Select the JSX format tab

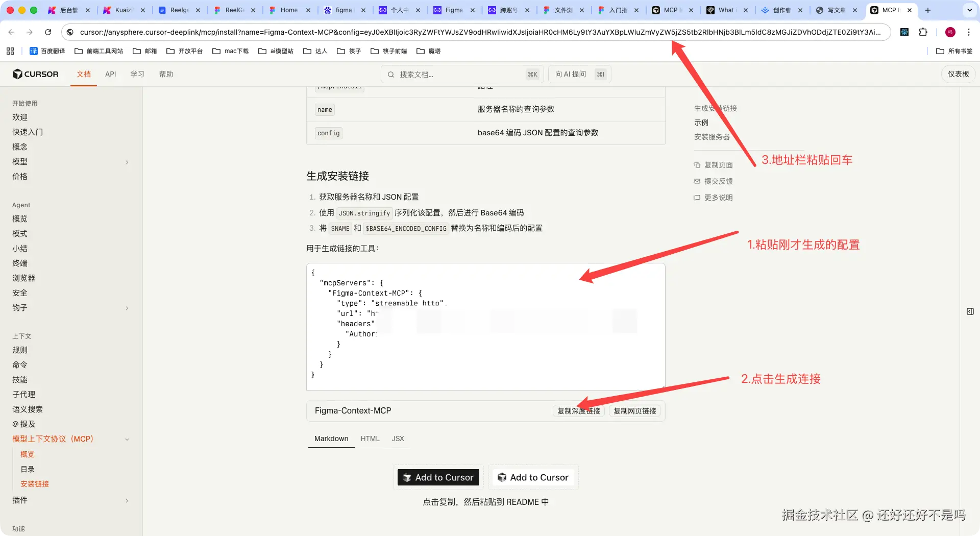click(398, 439)
